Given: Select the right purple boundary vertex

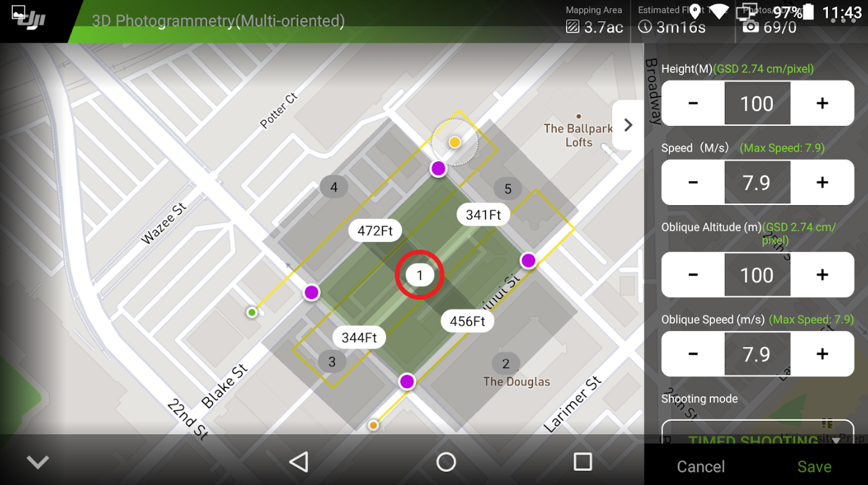Looking at the screenshot, I should pyautogui.click(x=528, y=261).
